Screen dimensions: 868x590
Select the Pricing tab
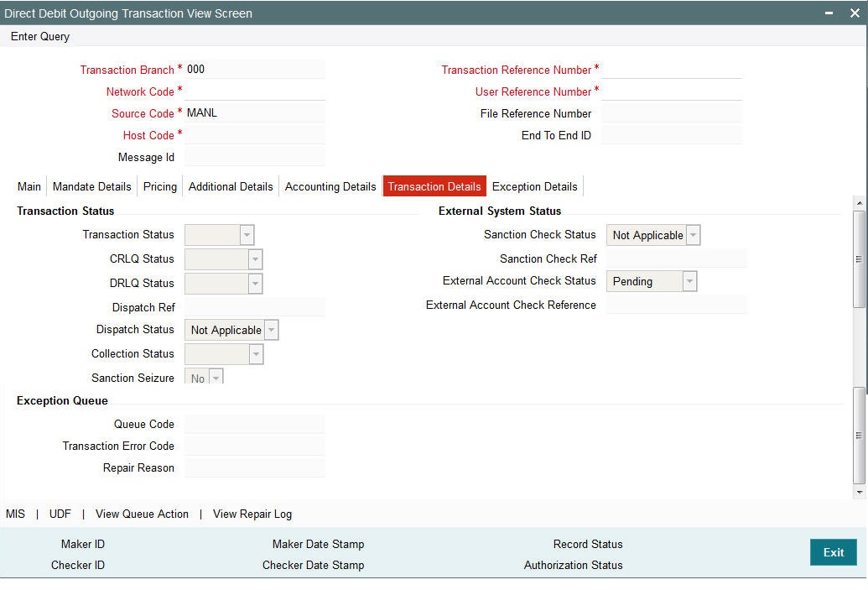point(159,186)
